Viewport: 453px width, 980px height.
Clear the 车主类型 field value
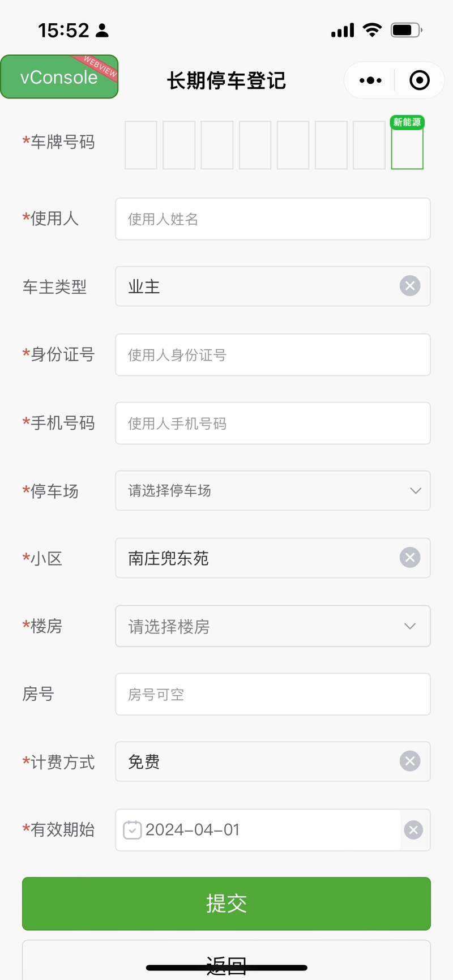point(410,286)
